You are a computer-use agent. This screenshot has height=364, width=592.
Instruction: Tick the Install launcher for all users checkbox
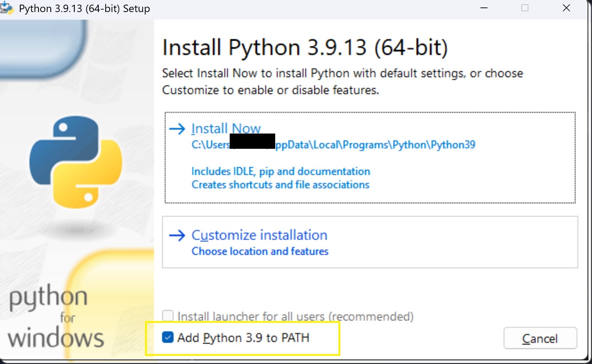[168, 316]
